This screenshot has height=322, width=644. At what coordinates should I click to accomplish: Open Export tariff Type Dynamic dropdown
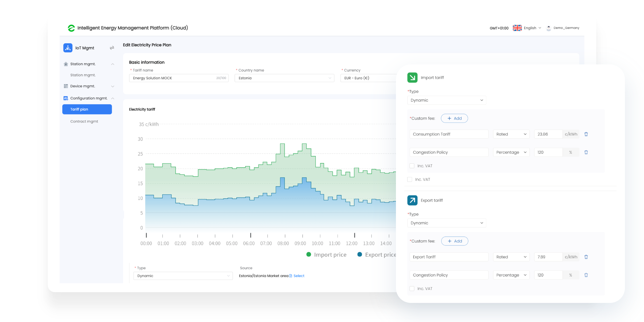tap(447, 223)
